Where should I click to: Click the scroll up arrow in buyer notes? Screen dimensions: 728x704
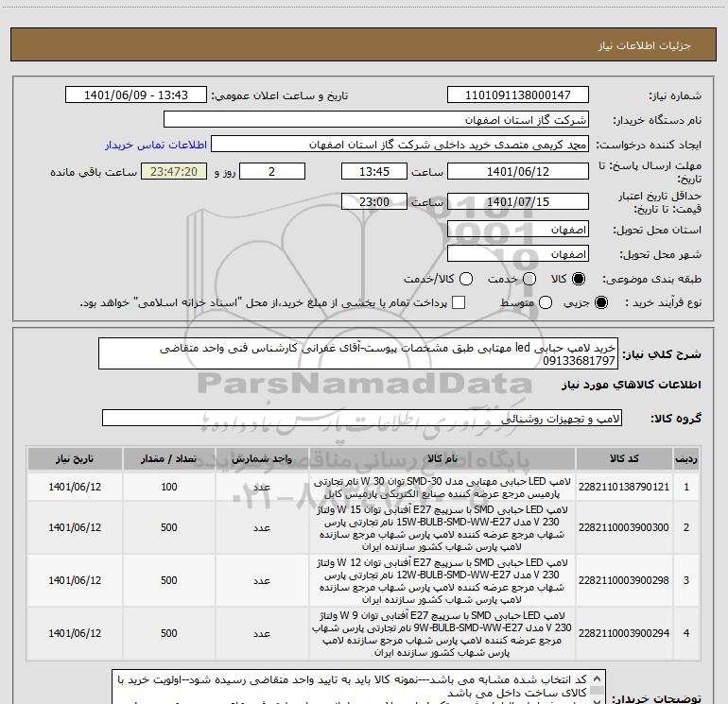[598, 677]
